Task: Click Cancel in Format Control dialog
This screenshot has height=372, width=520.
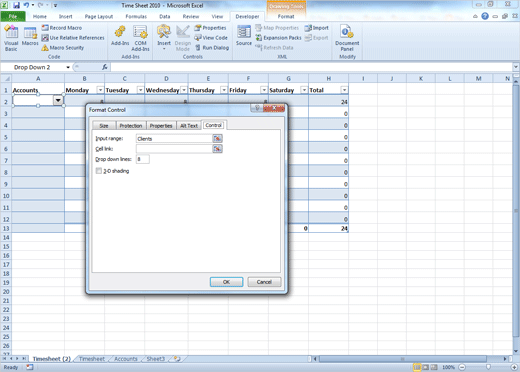Action: pos(264,282)
